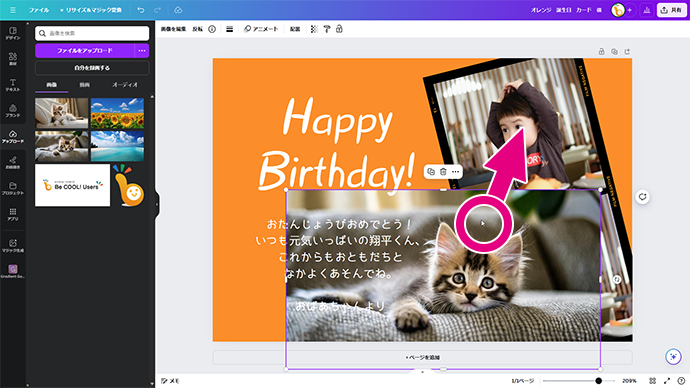Screen dimensions: 690x388
Task: Open the ファイル menu
Action: (39, 10)
